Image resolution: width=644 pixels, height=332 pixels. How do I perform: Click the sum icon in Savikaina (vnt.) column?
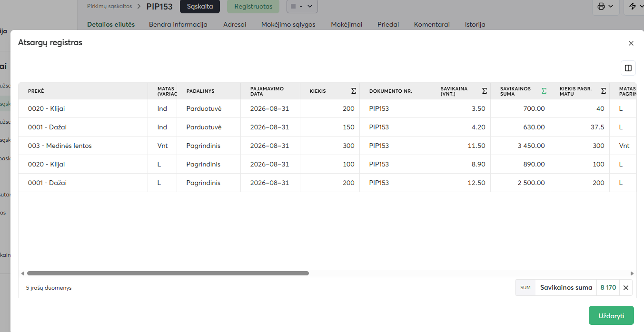coord(485,91)
